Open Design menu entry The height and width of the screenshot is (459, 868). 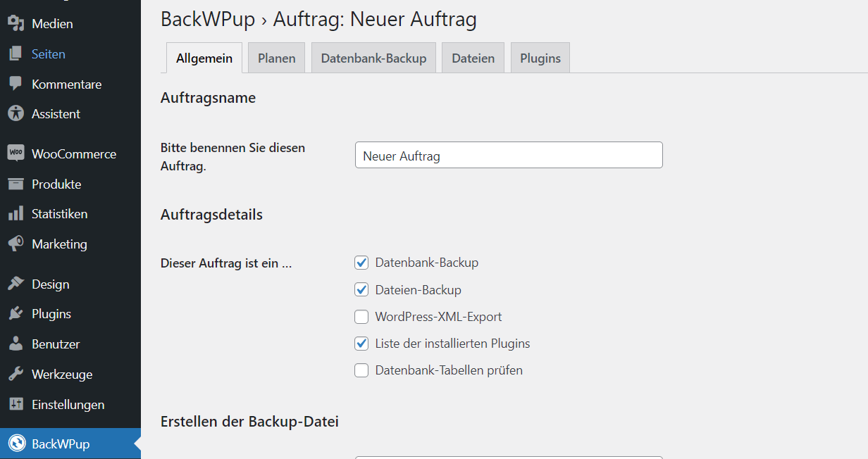pos(70,284)
